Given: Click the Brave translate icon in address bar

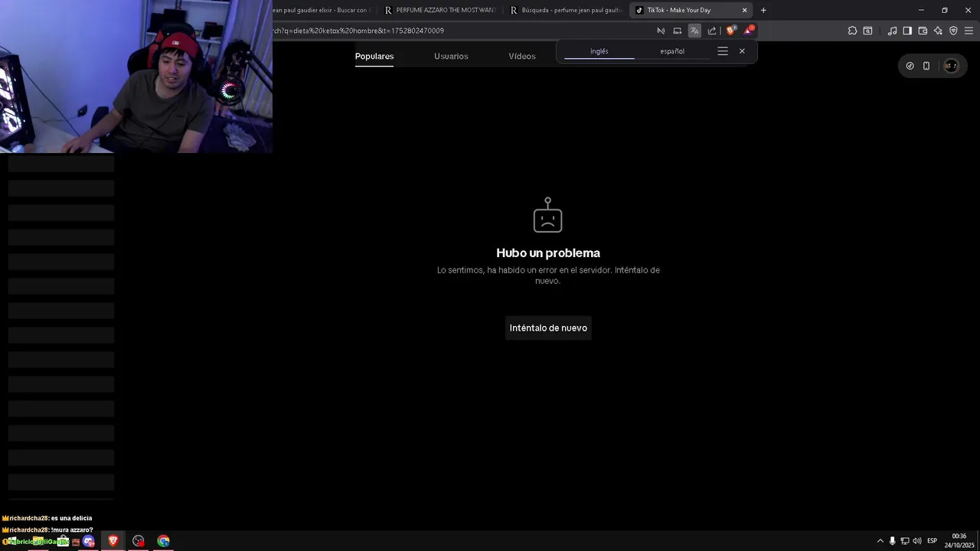Looking at the screenshot, I should 694,31.
